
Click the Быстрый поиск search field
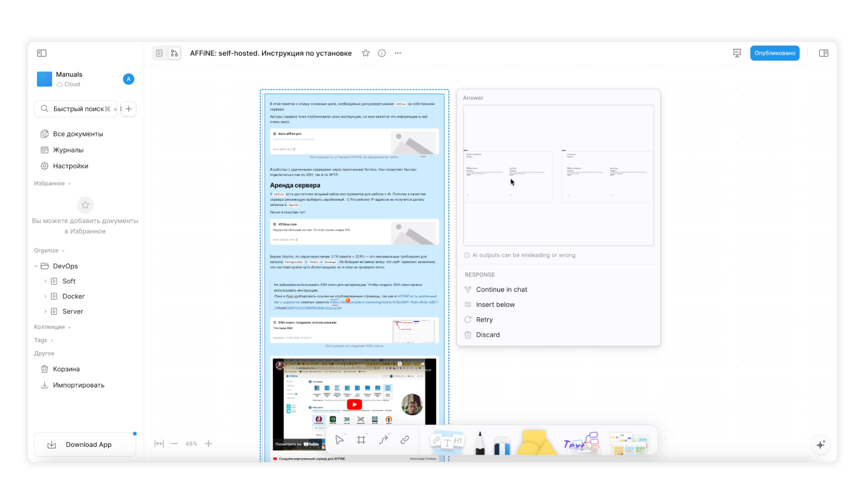[x=76, y=109]
